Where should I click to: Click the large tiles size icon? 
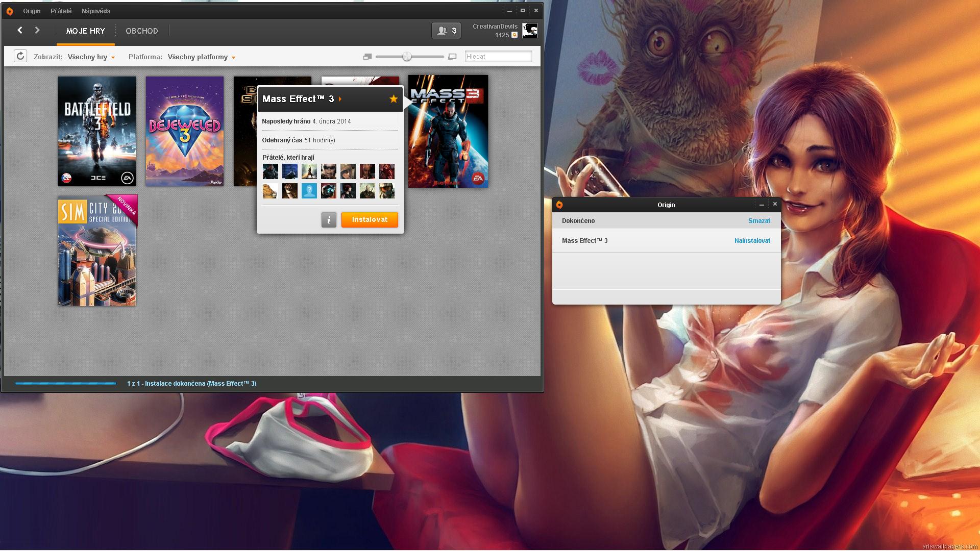pyautogui.click(x=452, y=57)
